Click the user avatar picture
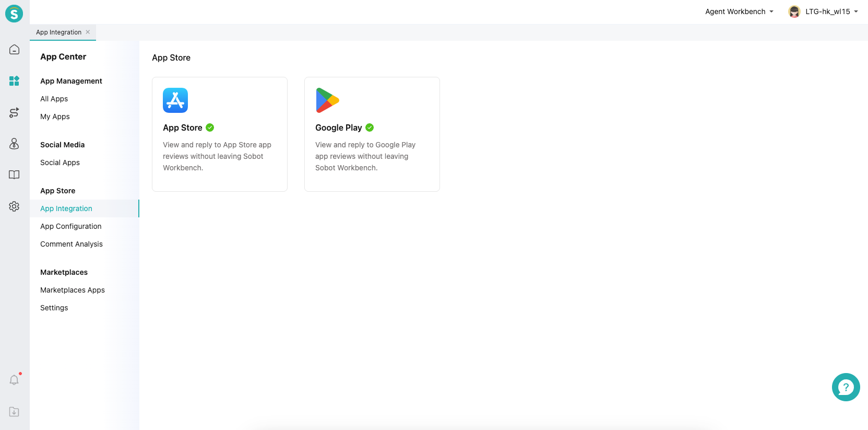This screenshot has height=430, width=868. pos(794,11)
